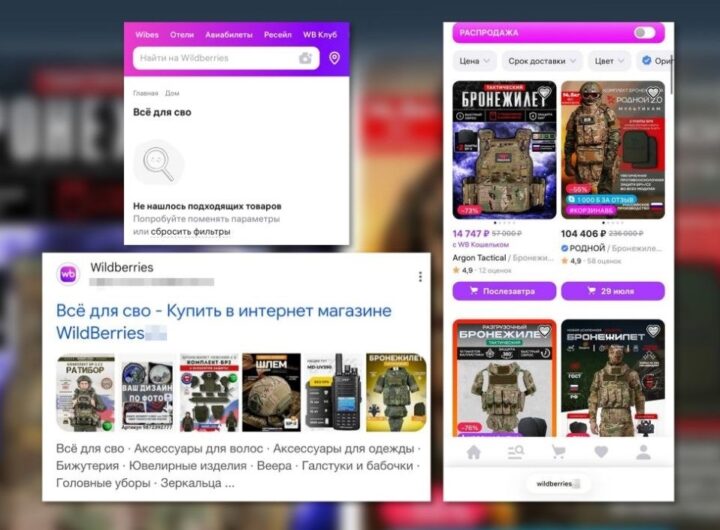
Task: Expand the Срок доставки filter dropdown
Action: pos(542,61)
